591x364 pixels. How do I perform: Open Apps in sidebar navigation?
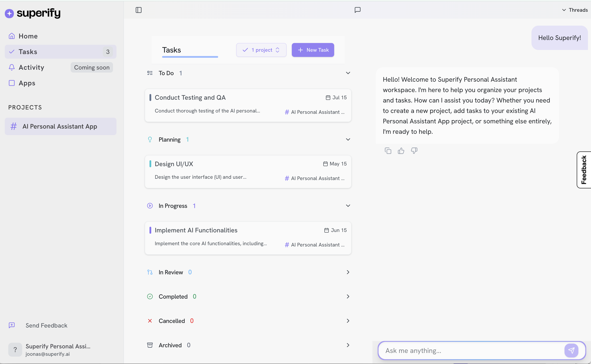[x=27, y=83]
